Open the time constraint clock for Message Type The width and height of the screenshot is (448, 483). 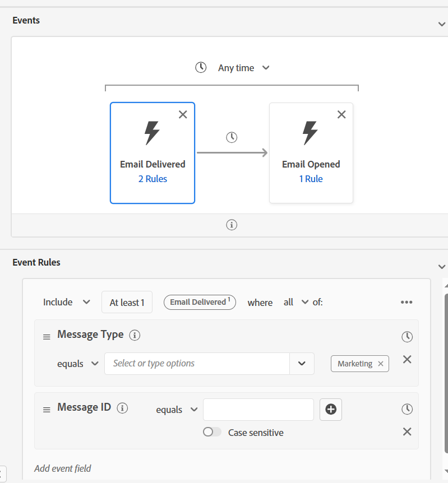407,337
